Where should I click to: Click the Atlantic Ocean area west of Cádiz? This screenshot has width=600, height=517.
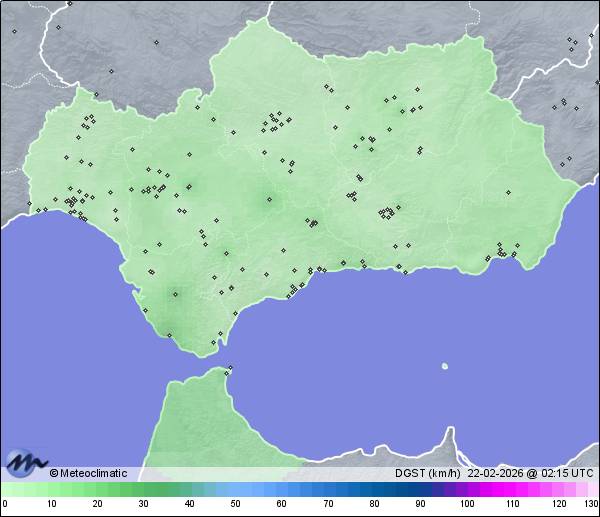point(60,300)
